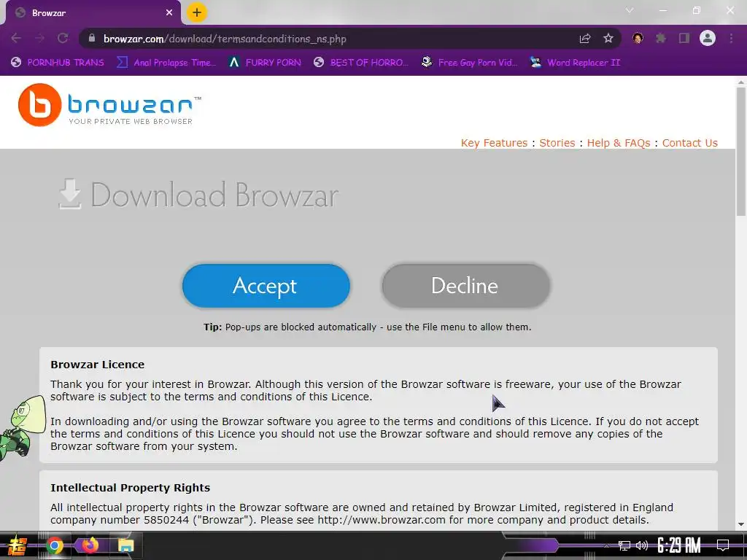This screenshot has width=747, height=560.
Task: Click the Intellectual Property Rights heading
Action: point(130,488)
